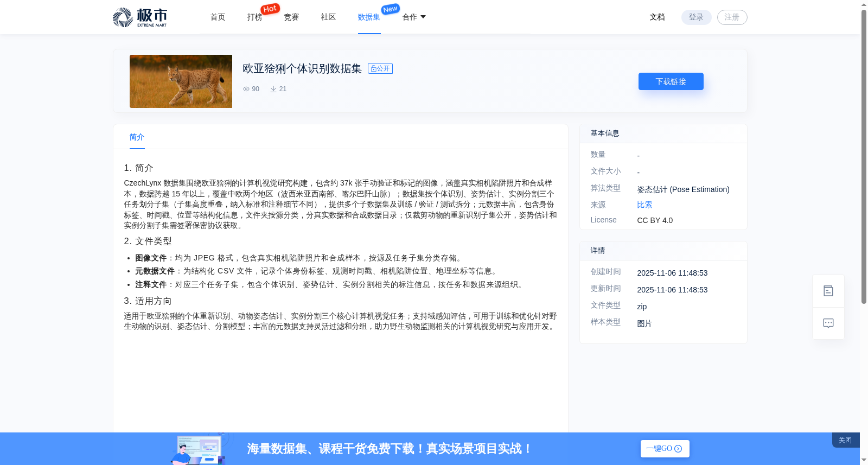Click the 公开 badge next to title

click(x=380, y=68)
